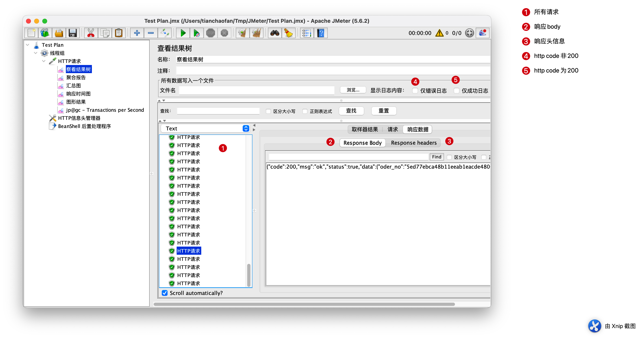This screenshot has width=644, height=338.
Task: Click the Find button in response panel
Action: 436,157
